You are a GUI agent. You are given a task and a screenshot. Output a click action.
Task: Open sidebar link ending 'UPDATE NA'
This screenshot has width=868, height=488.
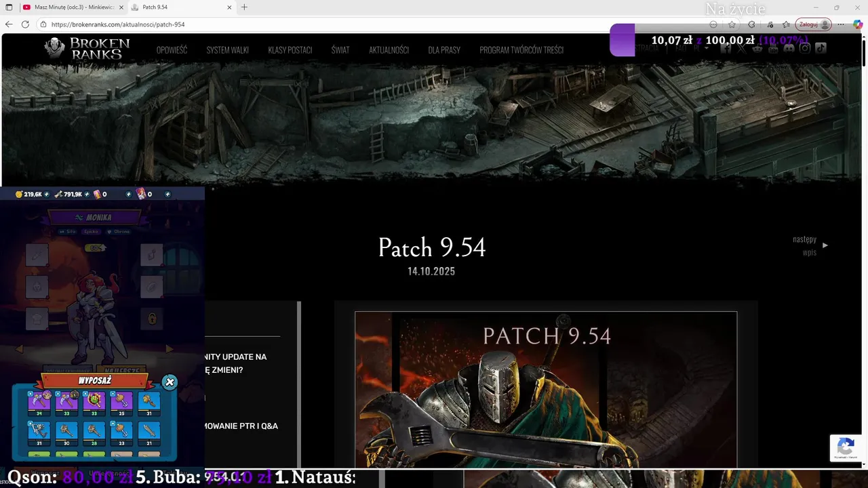(x=236, y=363)
